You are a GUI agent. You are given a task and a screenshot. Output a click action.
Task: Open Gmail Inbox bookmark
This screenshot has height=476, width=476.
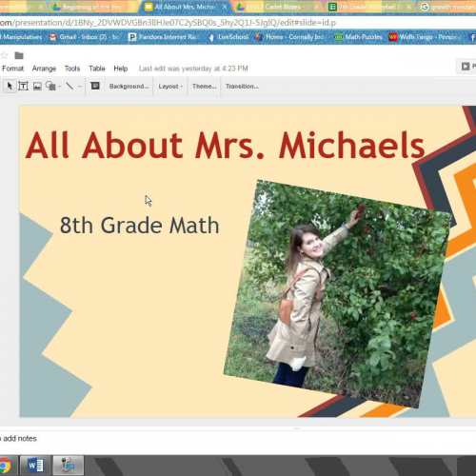(84, 37)
